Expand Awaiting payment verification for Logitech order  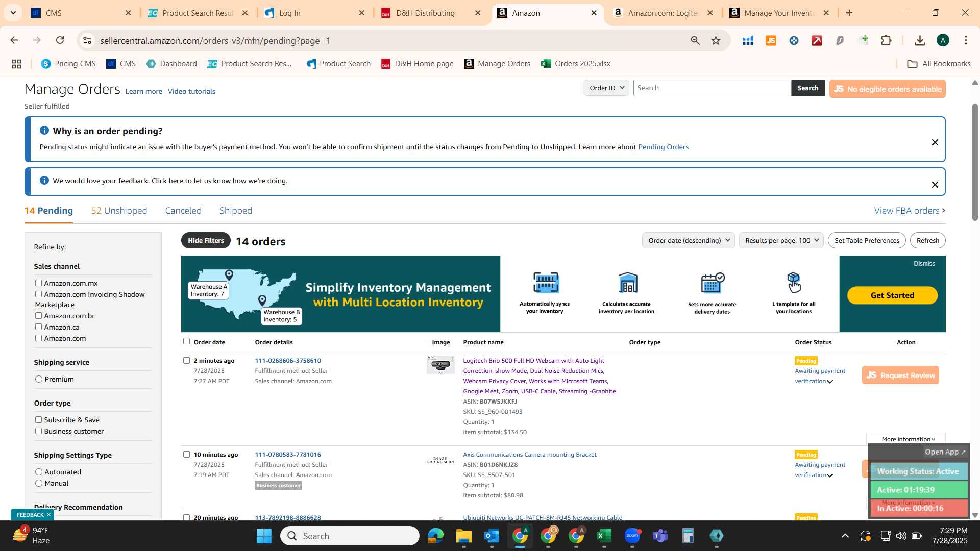pos(830,382)
